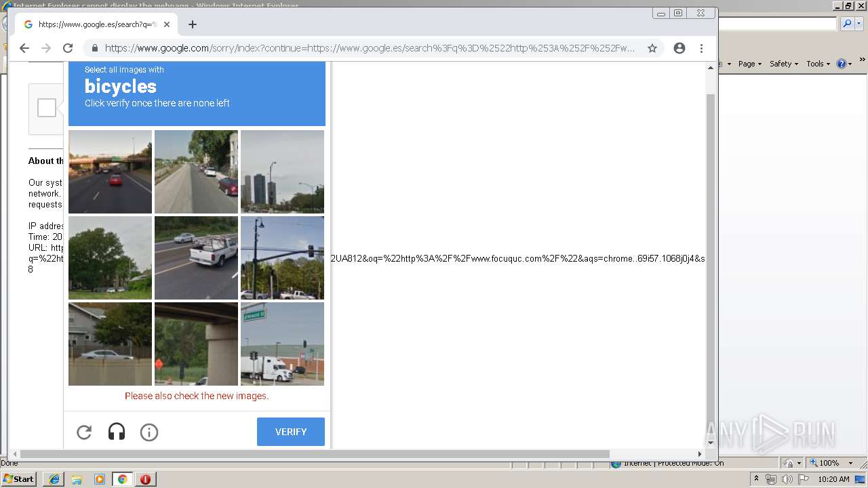Reload the Chrome page
This screenshot has width=868, height=488.
pyautogui.click(x=68, y=48)
